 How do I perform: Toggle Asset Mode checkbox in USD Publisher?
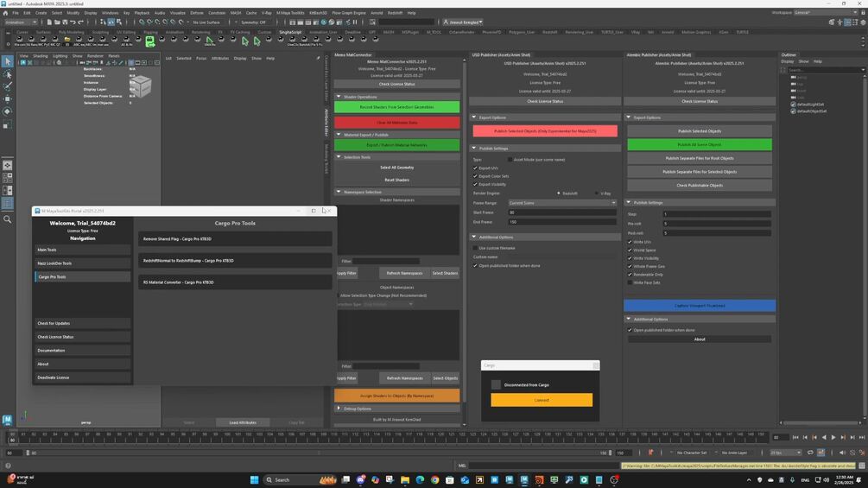pos(510,159)
